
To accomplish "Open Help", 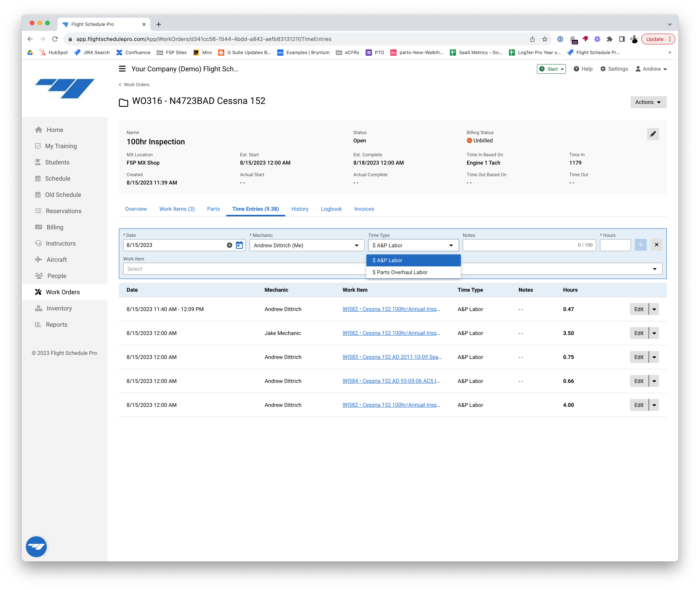I will [583, 69].
